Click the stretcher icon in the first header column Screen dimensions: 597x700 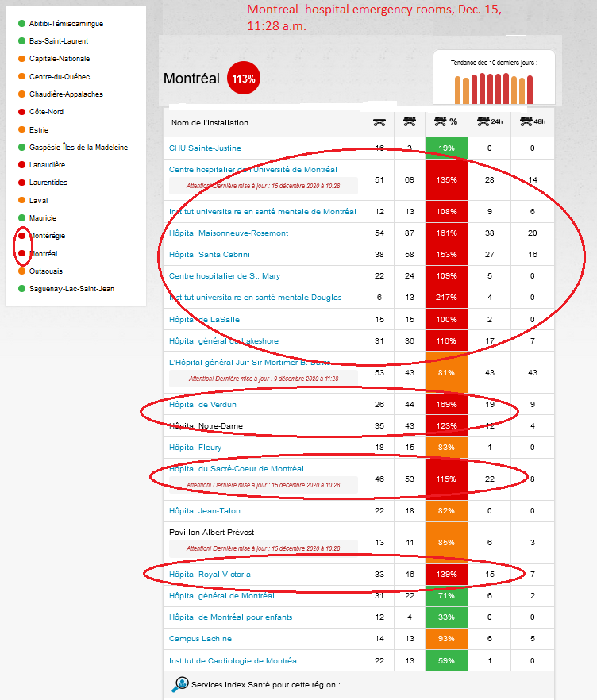coord(379,122)
